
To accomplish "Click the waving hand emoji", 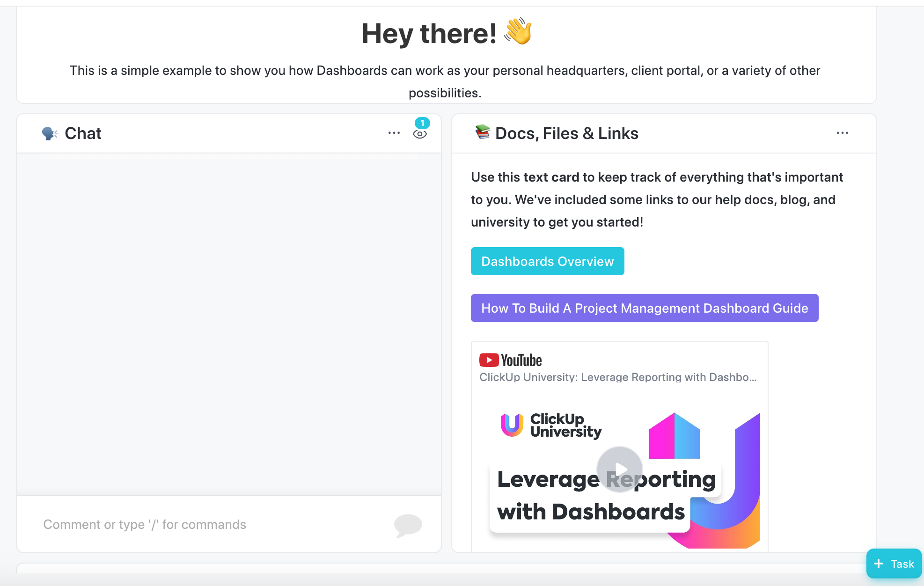I will (518, 31).
